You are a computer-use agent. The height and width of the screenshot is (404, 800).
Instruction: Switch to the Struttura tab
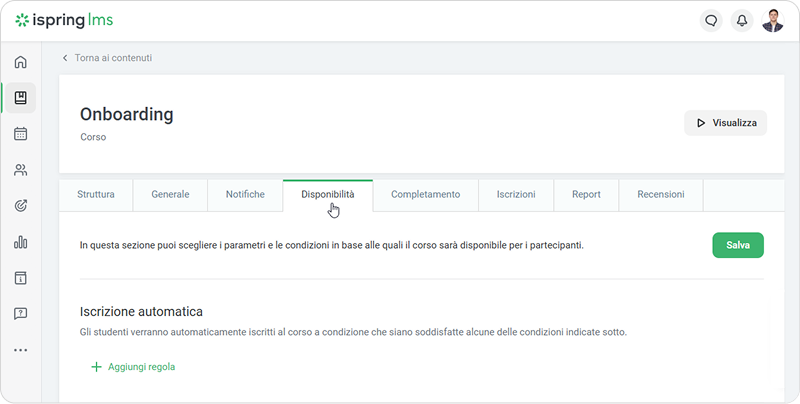pos(102,195)
